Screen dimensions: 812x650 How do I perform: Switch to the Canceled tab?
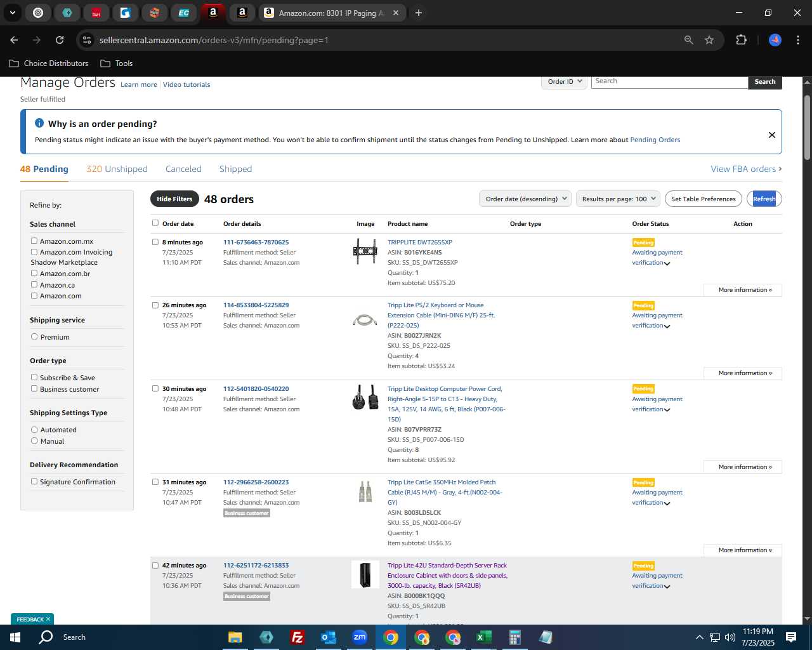183,169
